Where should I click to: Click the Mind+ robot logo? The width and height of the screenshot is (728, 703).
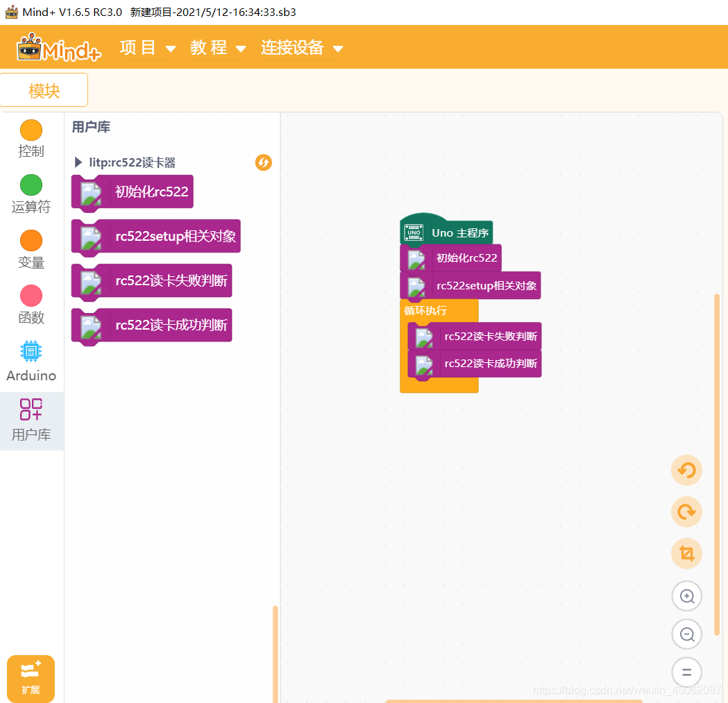click(58, 47)
